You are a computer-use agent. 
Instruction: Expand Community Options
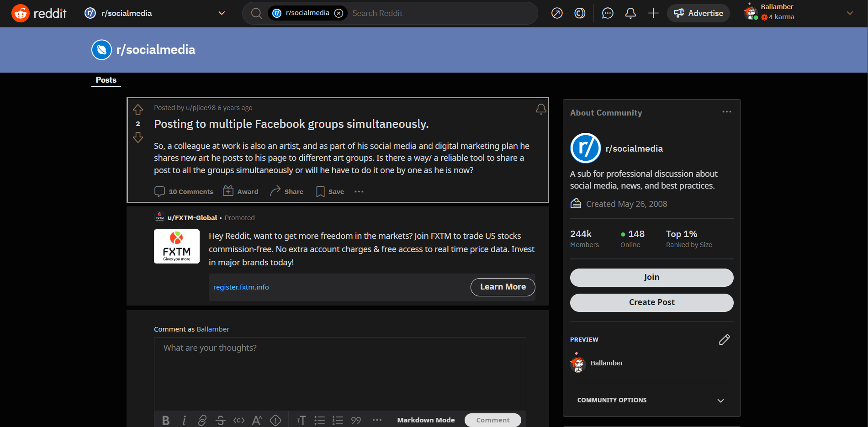click(652, 400)
